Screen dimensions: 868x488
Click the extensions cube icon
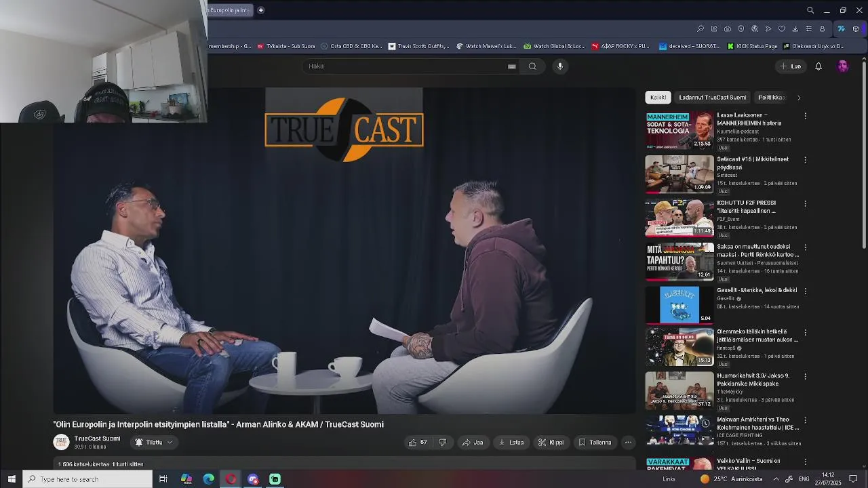coord(856,28)
